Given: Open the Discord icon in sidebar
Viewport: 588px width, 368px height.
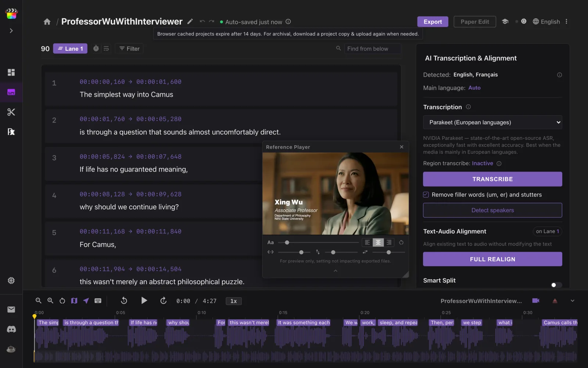Looking at the screenshot, I should coord(11,329).
